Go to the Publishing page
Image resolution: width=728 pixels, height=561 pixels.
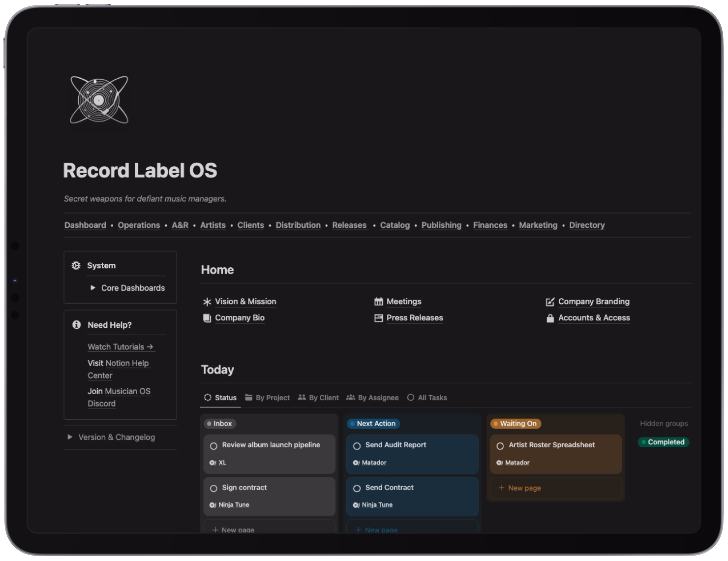click(x=441, y=225)
